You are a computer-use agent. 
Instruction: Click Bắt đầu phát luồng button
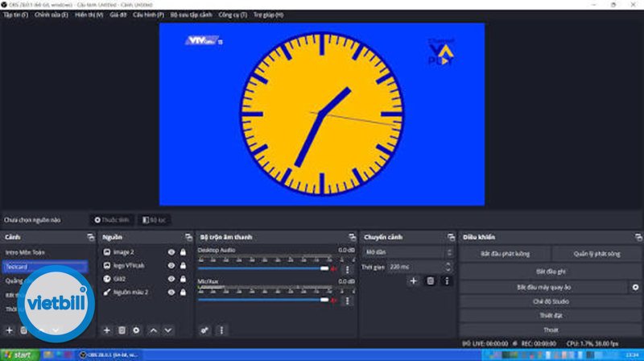click(x=505, y=254)
